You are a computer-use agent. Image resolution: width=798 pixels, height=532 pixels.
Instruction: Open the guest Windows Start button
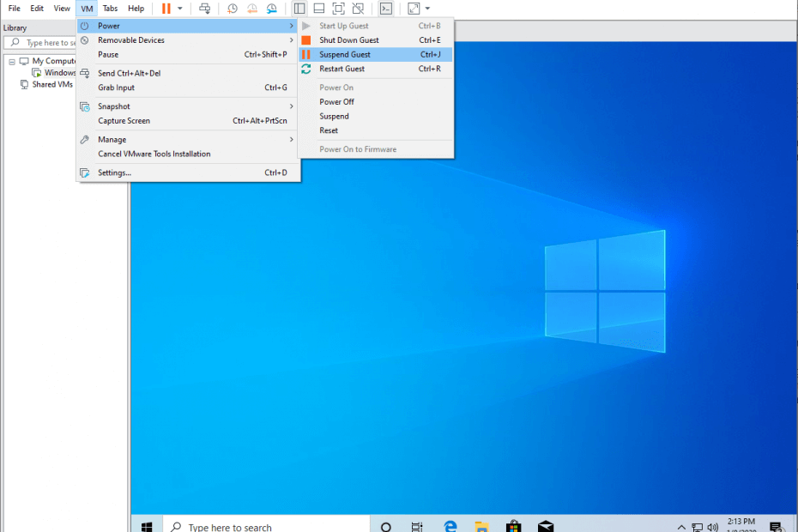(x=147, y=526)
